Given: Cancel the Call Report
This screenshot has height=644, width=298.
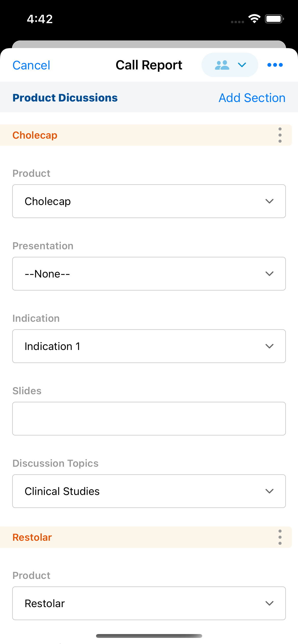Looking at the screenshot, I should pos(31,65).
